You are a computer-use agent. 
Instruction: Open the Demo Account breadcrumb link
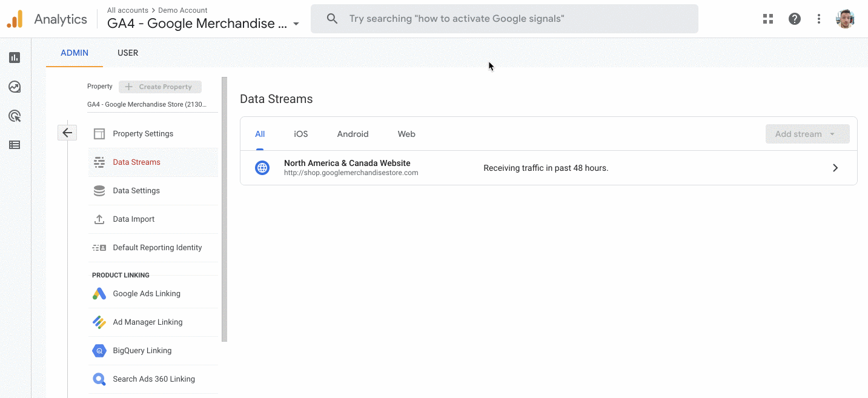(x=182, y=10)
